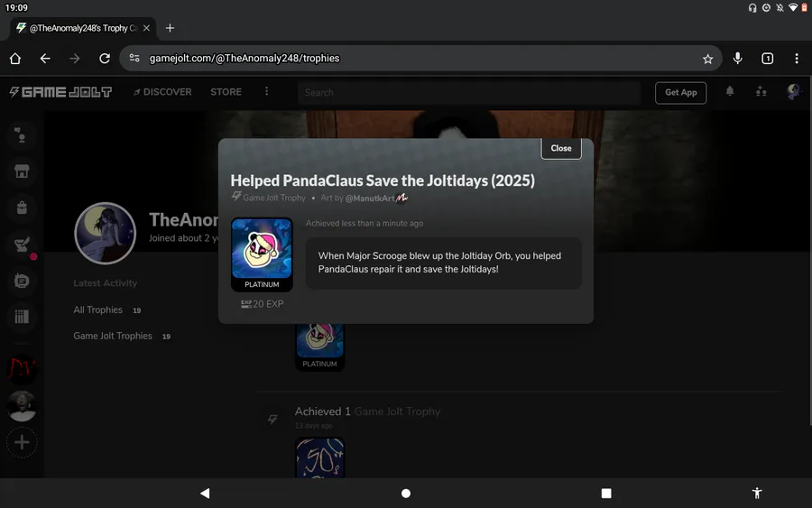Open the user account avatar menu
This screenshot has width=812, height=508.
point(793,92)
